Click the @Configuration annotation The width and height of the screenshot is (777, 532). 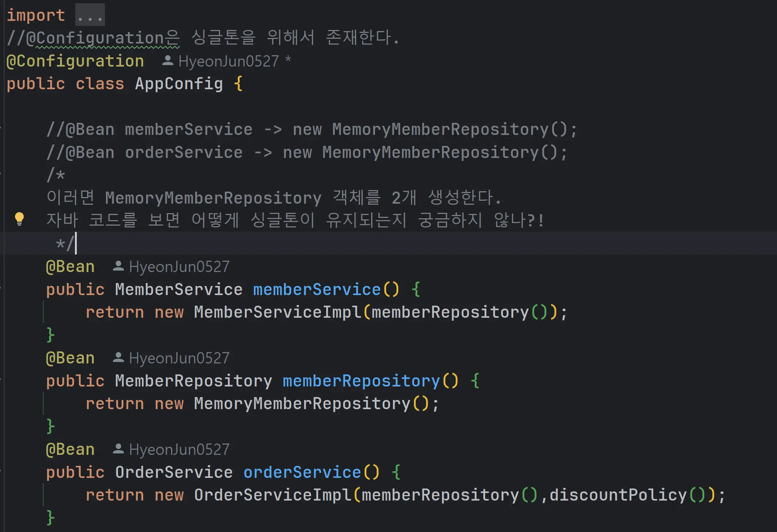(x=75, y=61)
